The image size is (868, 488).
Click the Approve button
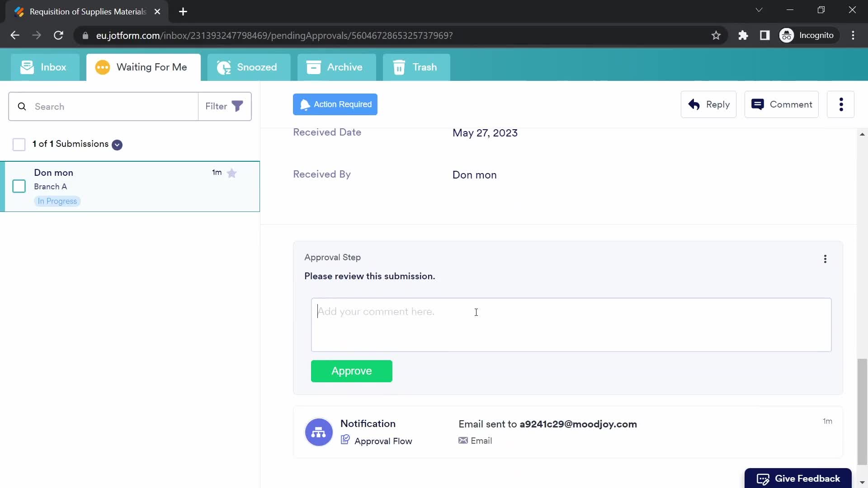pos(352,371)
